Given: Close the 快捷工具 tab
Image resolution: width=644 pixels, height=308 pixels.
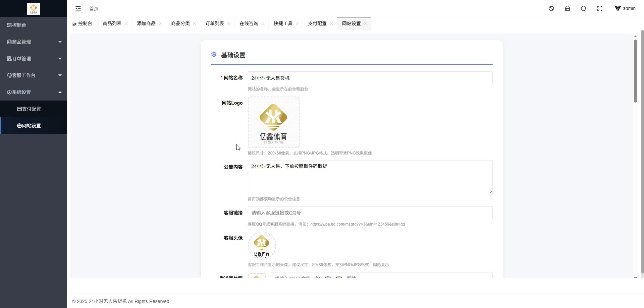Looking at the screenshot, I should [297, 23].
